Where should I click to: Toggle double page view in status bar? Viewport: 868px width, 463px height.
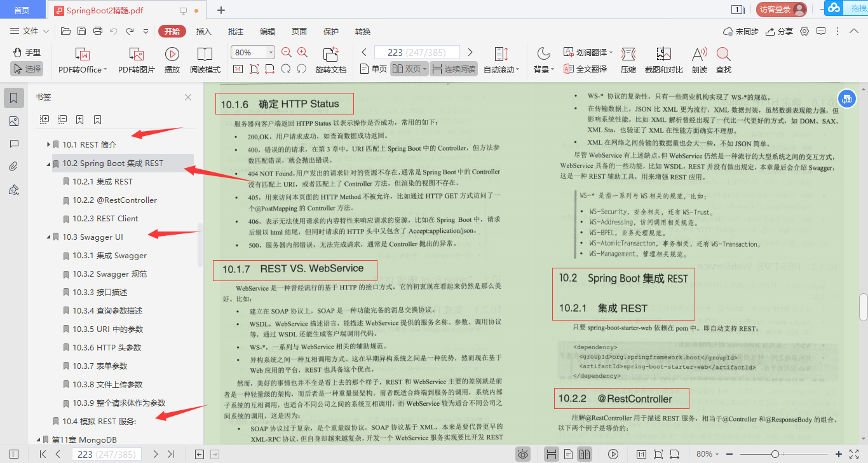pyautogui.click(x=583, y=454)
